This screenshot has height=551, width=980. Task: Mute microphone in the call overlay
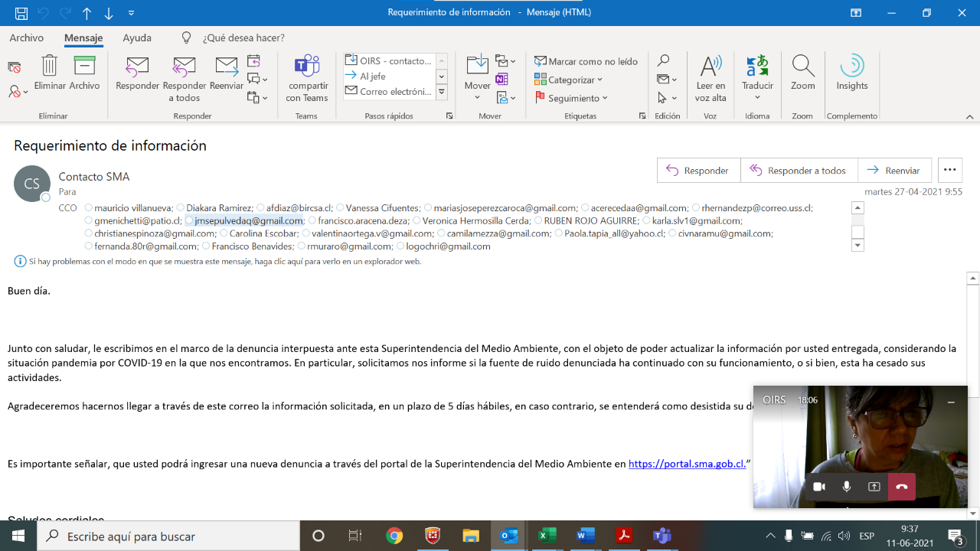(847, 487)
